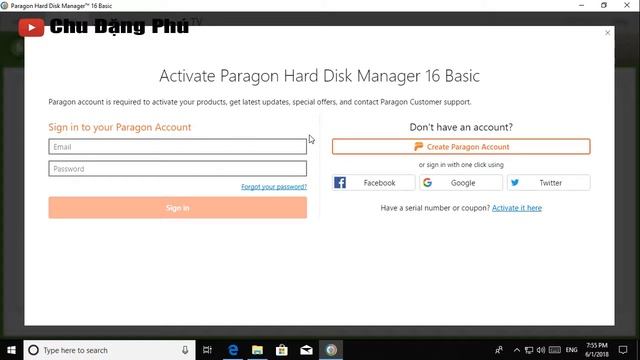Open the Action Center notifications icon
640x360 pixels.
click(623, 350)
